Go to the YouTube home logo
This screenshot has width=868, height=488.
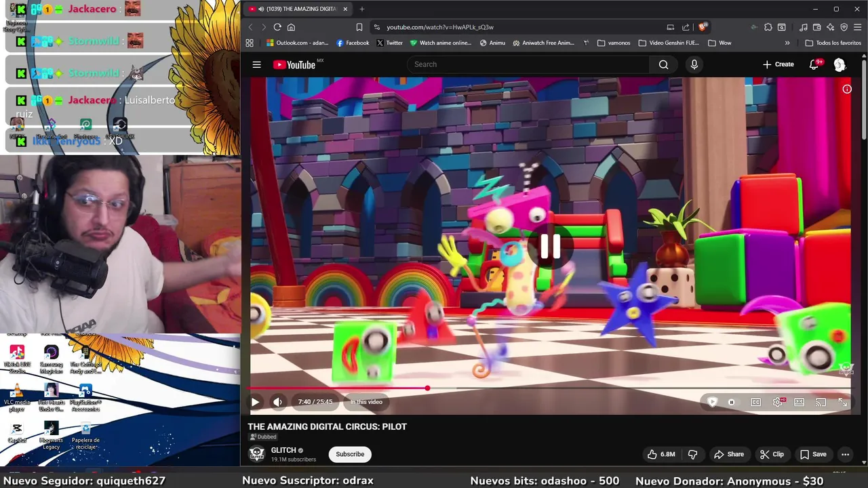[294, 64]
